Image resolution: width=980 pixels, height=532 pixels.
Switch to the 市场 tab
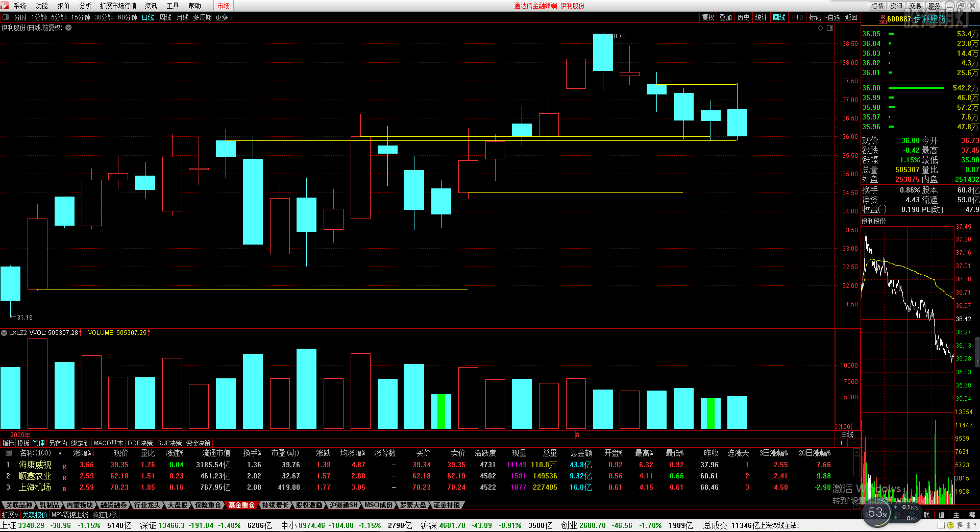224,6
